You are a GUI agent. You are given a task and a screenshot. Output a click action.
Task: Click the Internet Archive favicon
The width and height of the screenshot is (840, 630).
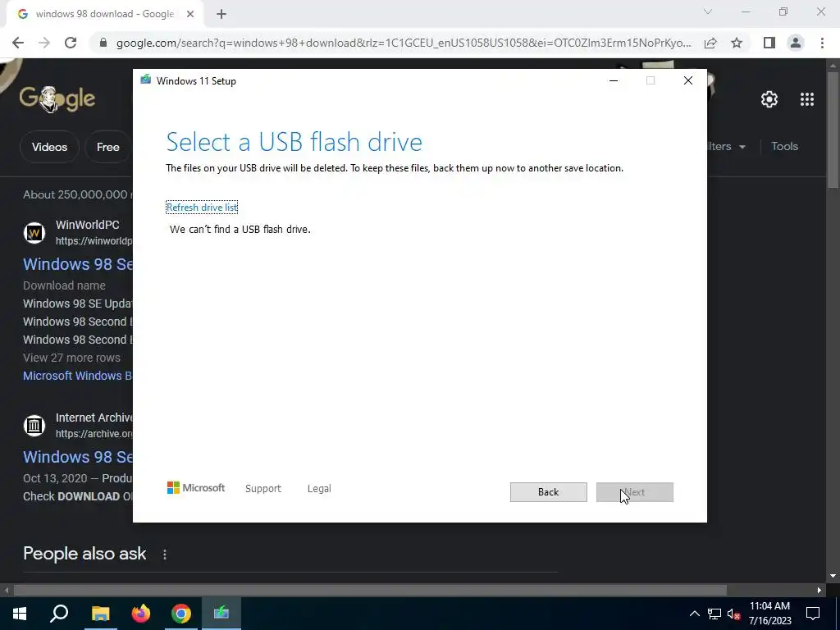tap(34, 426)
